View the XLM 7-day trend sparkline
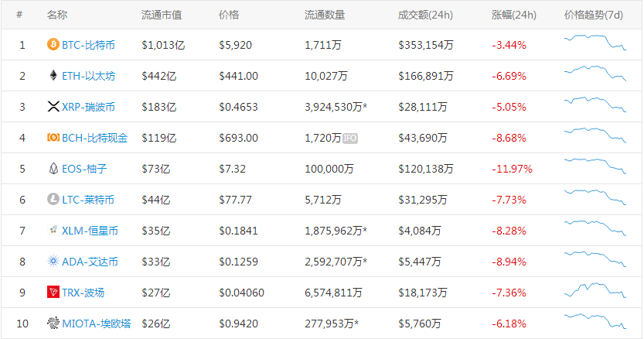Image resolution: width=644 pixels, height=339 pixels. point(595,228)
